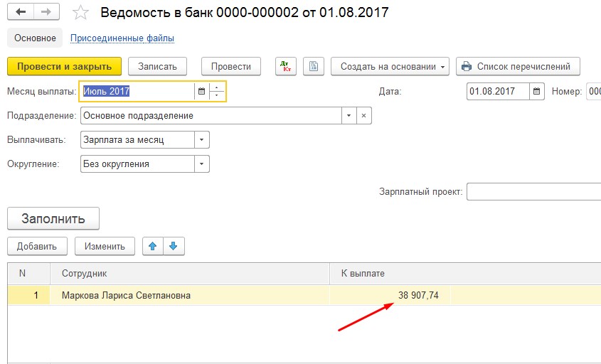
Task: Increase month with Месяц выплаты up arrow
Action: pos(217,87)
